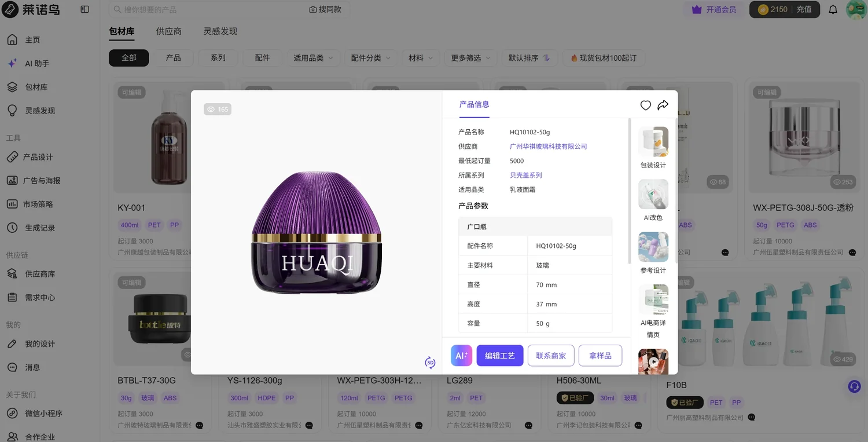Select the 系列 filter
The image size is (868, 442).
click(x=218, y=58)
